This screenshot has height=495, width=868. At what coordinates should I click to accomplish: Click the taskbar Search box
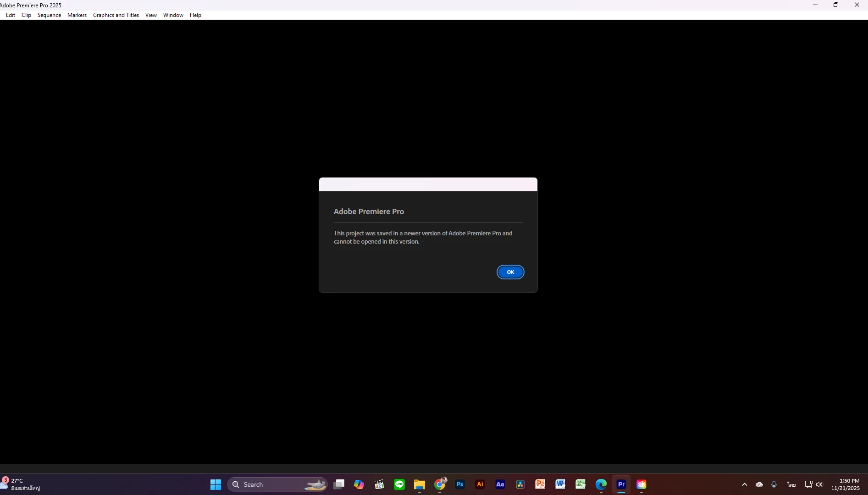277,484
